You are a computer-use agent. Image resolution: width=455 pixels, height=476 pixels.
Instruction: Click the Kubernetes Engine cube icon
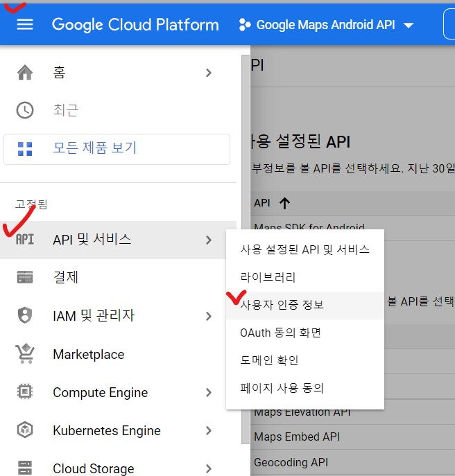[25, 430]
